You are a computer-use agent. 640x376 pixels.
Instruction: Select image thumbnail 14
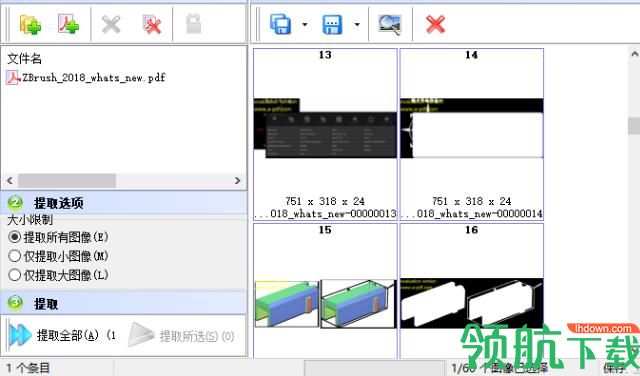471,134
